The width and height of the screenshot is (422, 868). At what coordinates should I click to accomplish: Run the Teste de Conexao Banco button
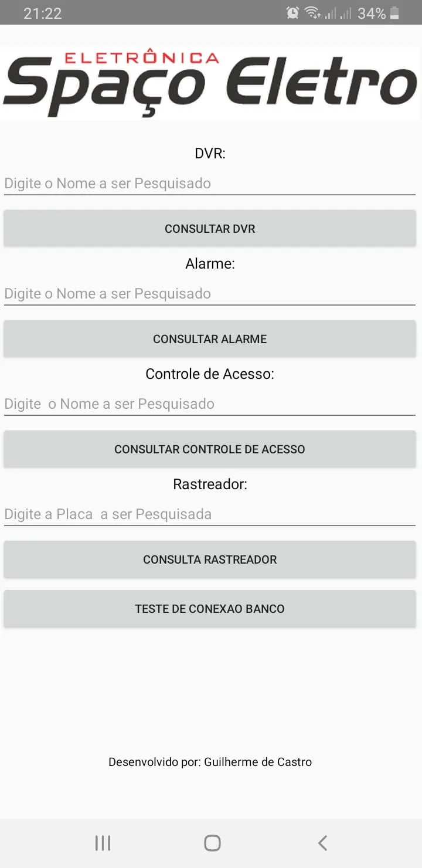pyautogui.click(x=210, y=609)
